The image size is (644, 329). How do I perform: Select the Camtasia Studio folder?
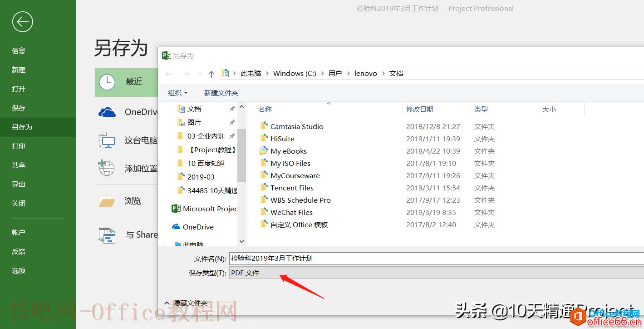(297, 126)
